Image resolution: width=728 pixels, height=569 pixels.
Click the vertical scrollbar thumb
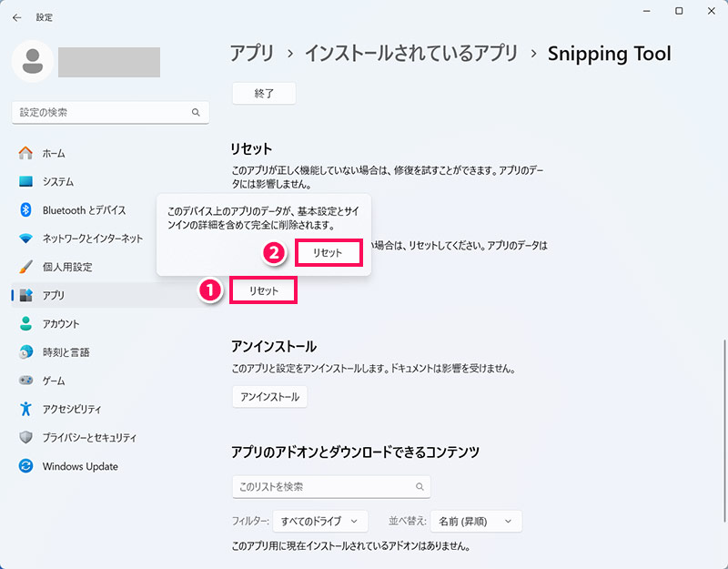coord(724,430)
